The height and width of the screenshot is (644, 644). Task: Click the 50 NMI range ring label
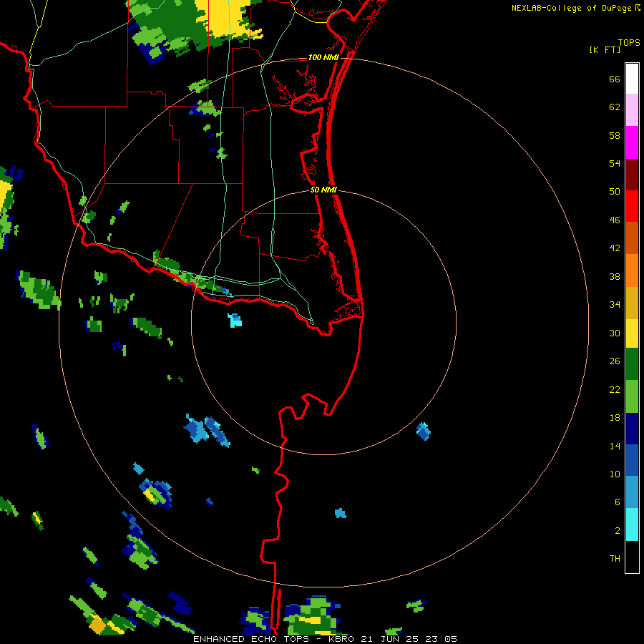(323, 190)
